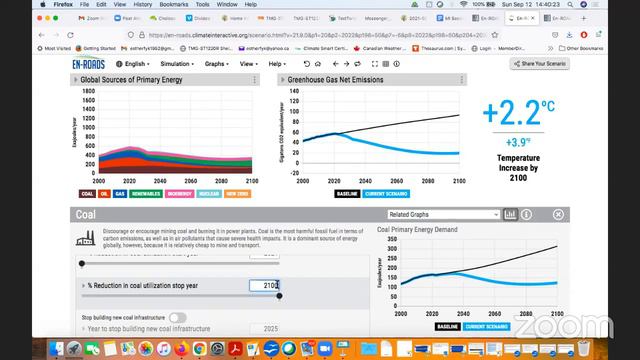
Task: Open Firefox Edit menu
Action: [x=101, y=4]
